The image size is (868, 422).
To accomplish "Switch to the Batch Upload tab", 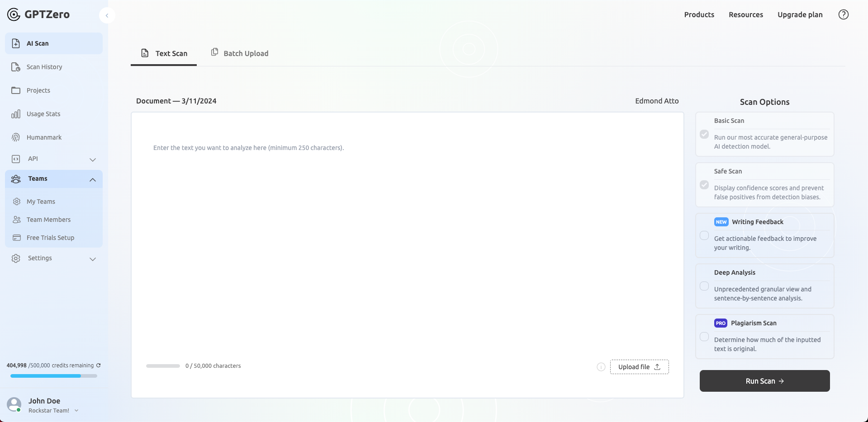I will point(246,53).
